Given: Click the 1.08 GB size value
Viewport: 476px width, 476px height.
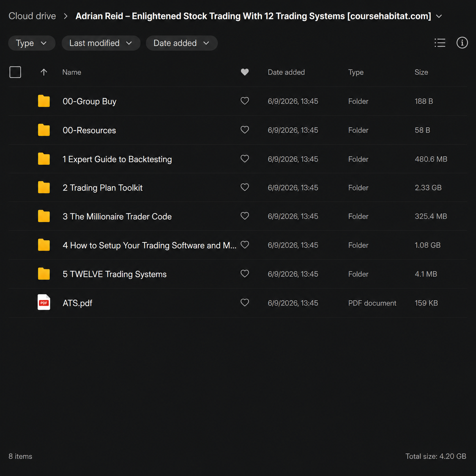Looking at the screenshot, I should 427,245.
